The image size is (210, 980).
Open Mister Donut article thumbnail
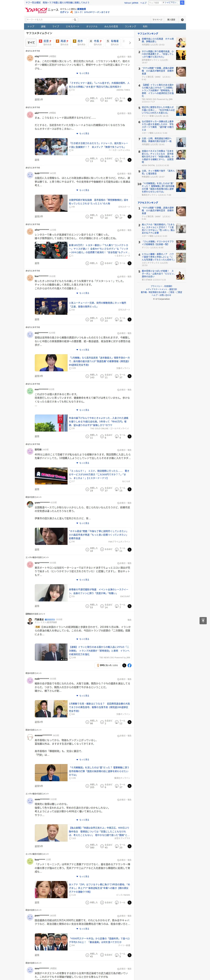point(51,476)
